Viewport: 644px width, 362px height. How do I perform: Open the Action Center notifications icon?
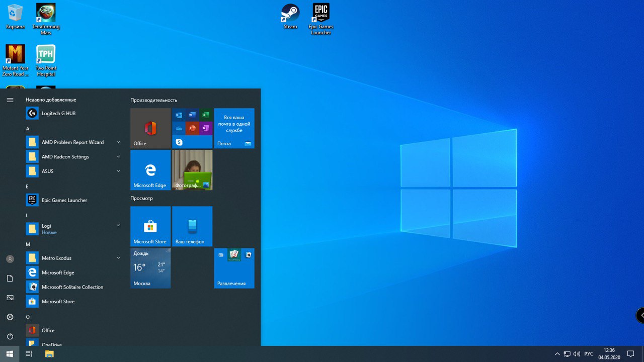(631, 354)
